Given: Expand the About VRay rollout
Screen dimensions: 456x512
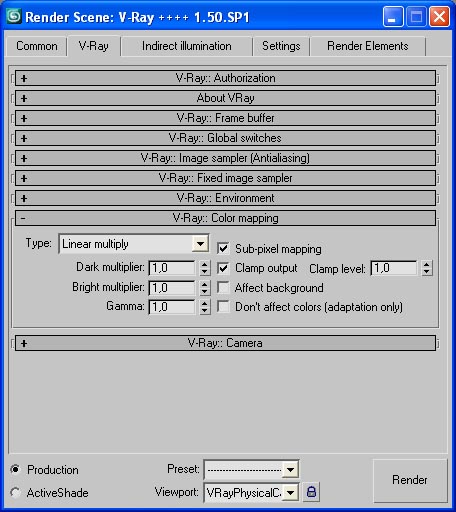Looking at the screenshot, I should click(x=225, y=98).
